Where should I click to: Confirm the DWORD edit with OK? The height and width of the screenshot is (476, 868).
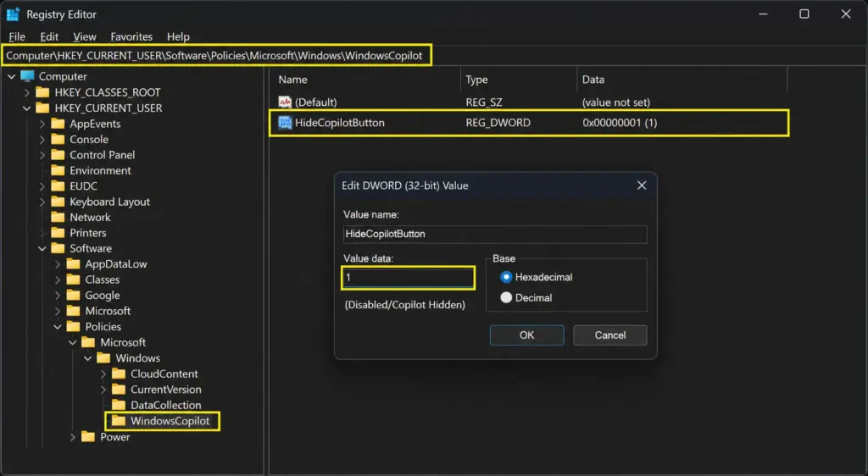(526, 335)
